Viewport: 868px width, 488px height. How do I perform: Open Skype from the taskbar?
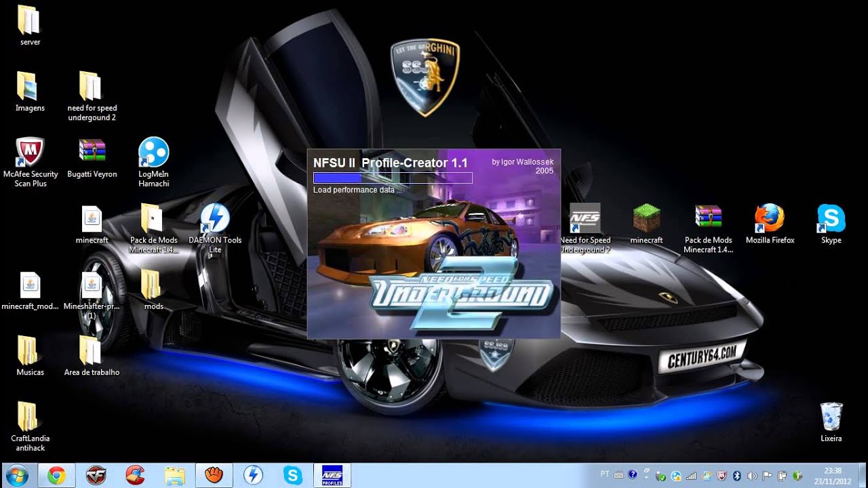(292, 475)
